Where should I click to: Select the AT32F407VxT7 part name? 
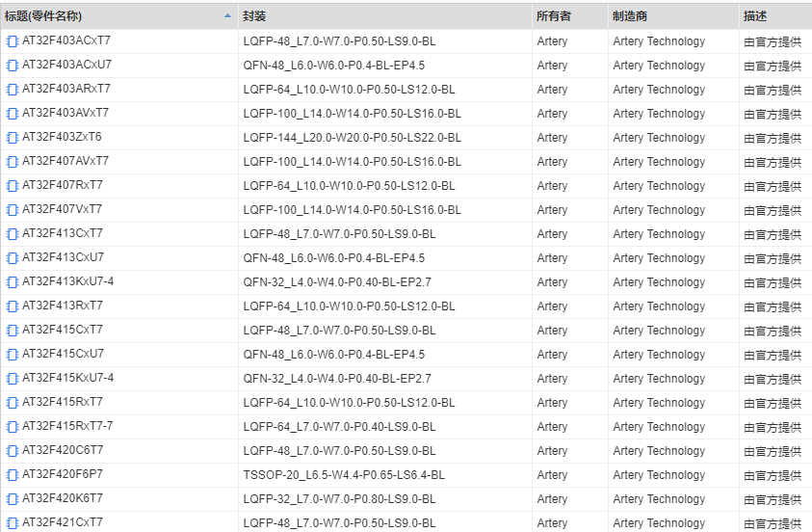click(x=63, y=210)
